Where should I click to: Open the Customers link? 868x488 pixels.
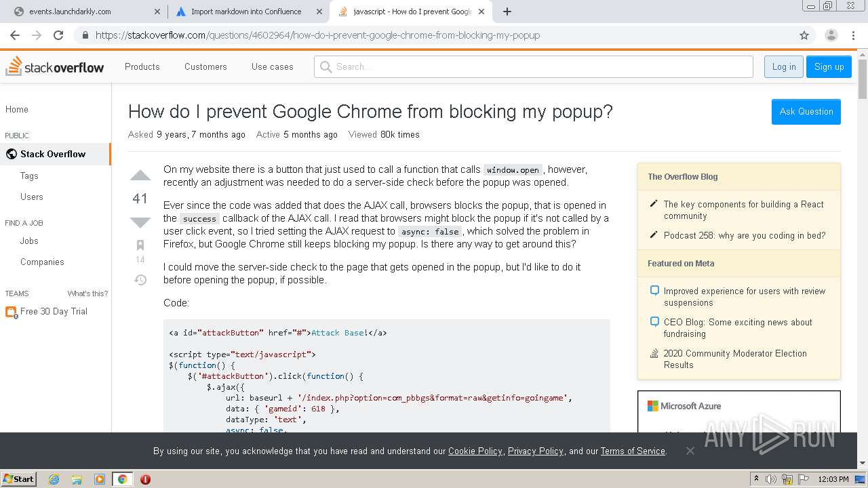[x=205, y=66]
